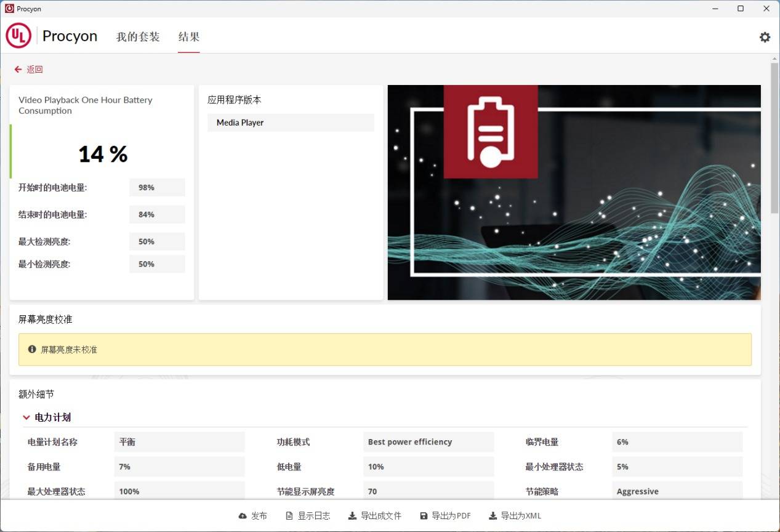
Task: Click the 导出为PDF button label
Action: click(451, 516)
